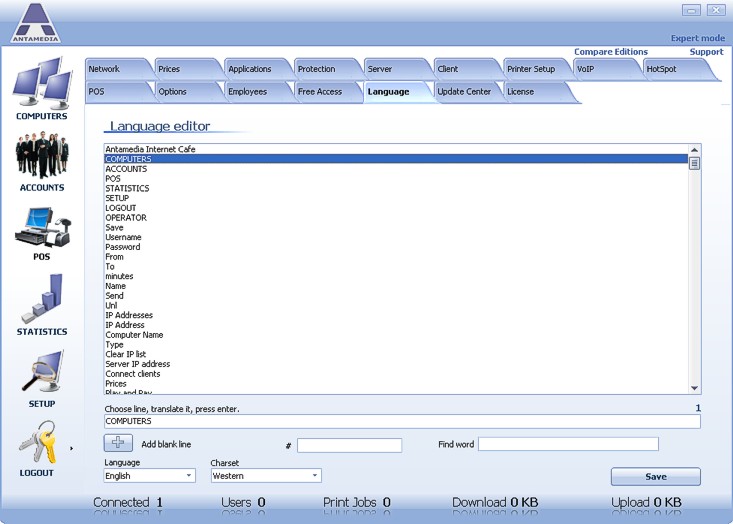Open the POS register icon
Viewport: 733px width, 524px height.
[43, 227]
